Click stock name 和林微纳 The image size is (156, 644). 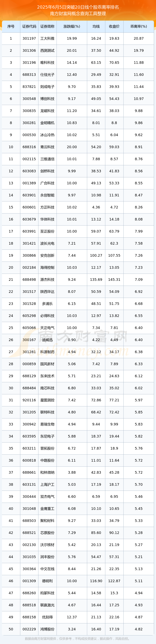point(47,472)
